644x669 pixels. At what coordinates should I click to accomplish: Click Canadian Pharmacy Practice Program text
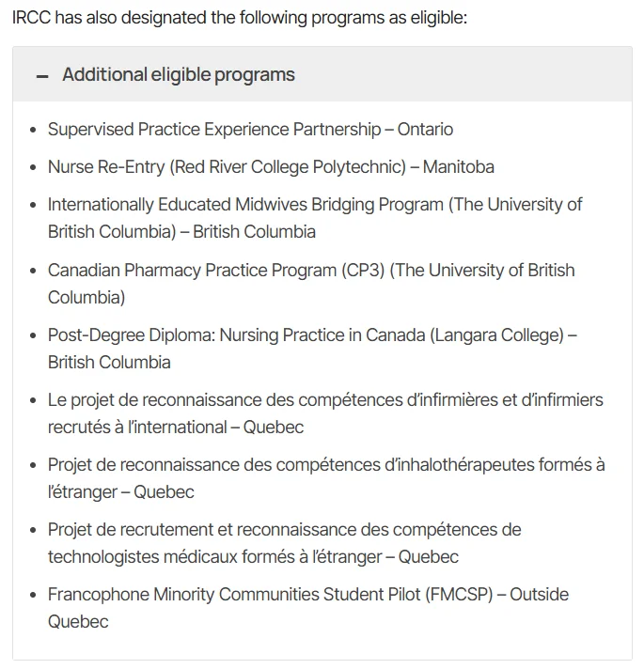point(193,271)
